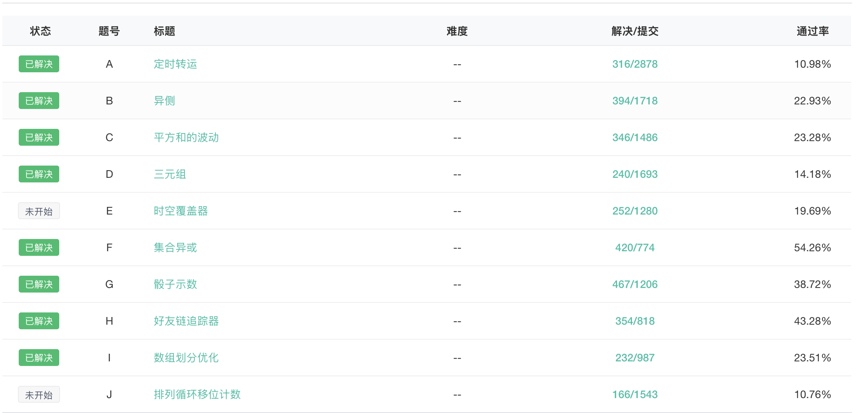This screenshot has width=868, height=413.
Task: Click pass rate 14.18%
Action: pos(813,174)
